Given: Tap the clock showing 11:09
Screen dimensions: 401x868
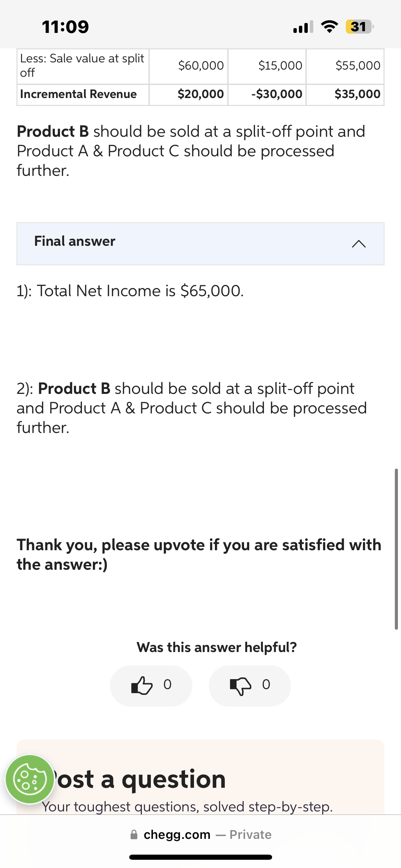Looking at the screenshot, I should point(65,26).
